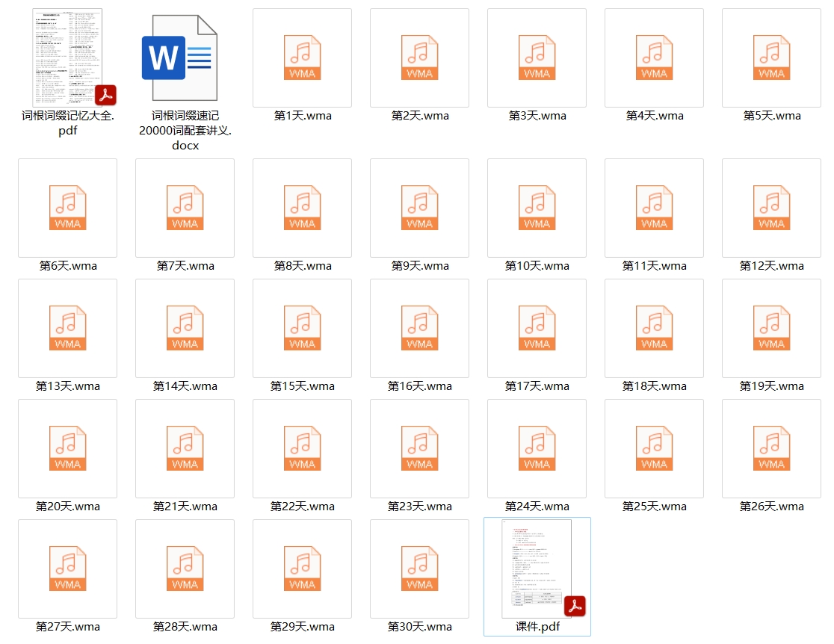The image size is (834, 644).
Task: Click the 第5天.wma audio file icon
Action: click(x=771, y=58)
